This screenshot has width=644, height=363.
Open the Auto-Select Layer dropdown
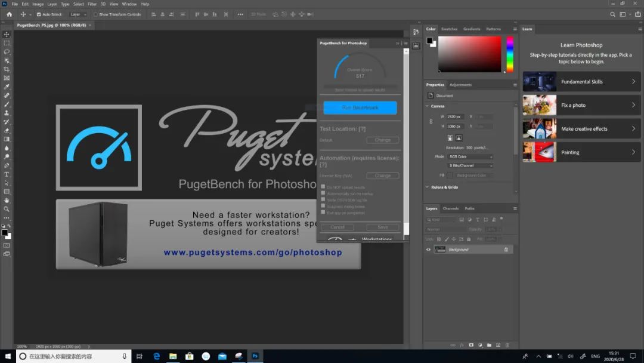pos(79,14)
